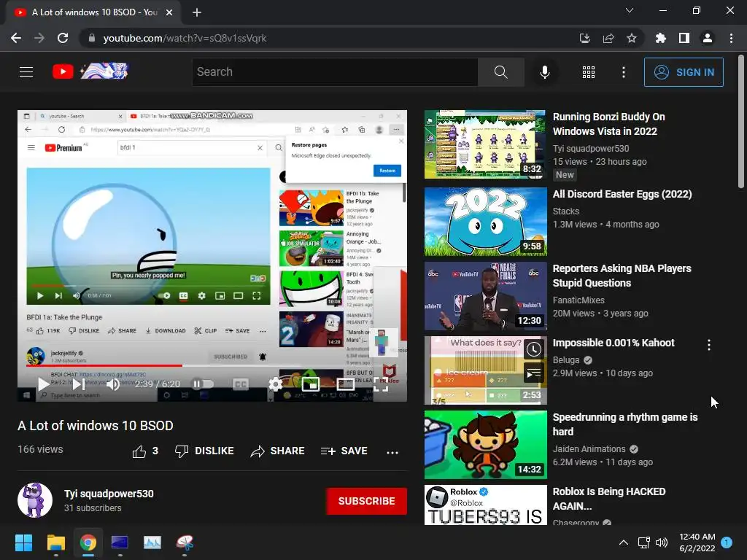Select the A Lot of windows 10 BSOD tab

[94, 12]
